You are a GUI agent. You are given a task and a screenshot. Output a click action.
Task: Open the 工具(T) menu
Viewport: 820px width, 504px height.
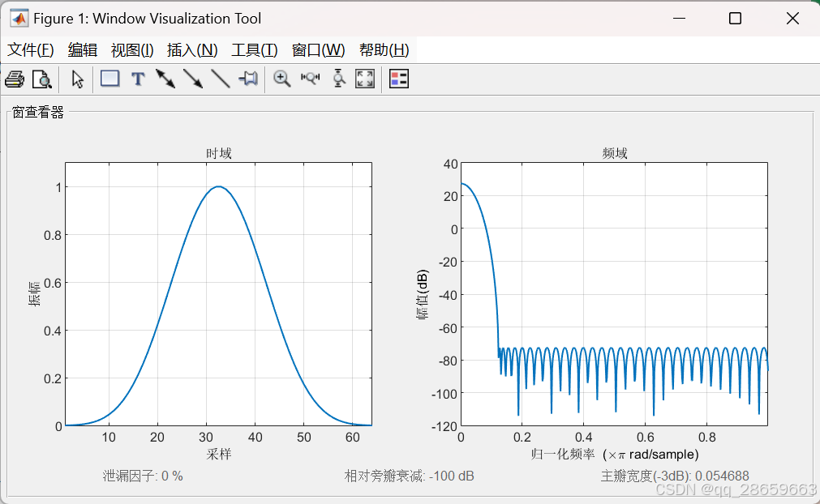pos(255,50)
